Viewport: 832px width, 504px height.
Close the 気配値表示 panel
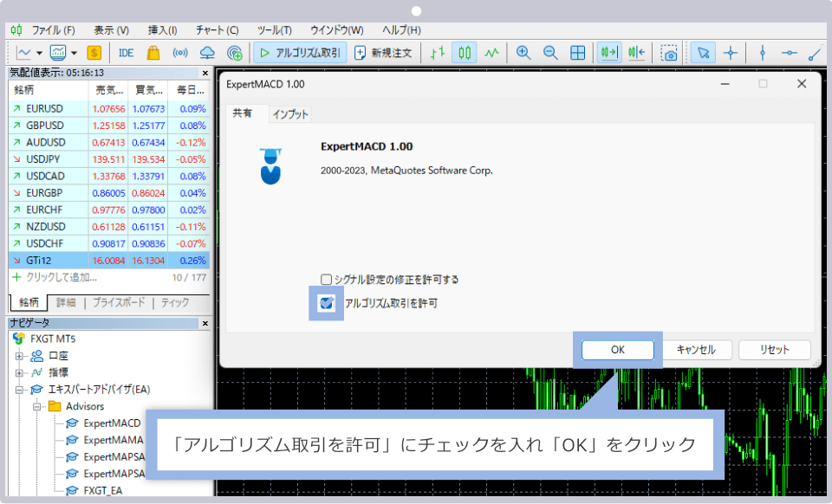(x=205, y=73)
